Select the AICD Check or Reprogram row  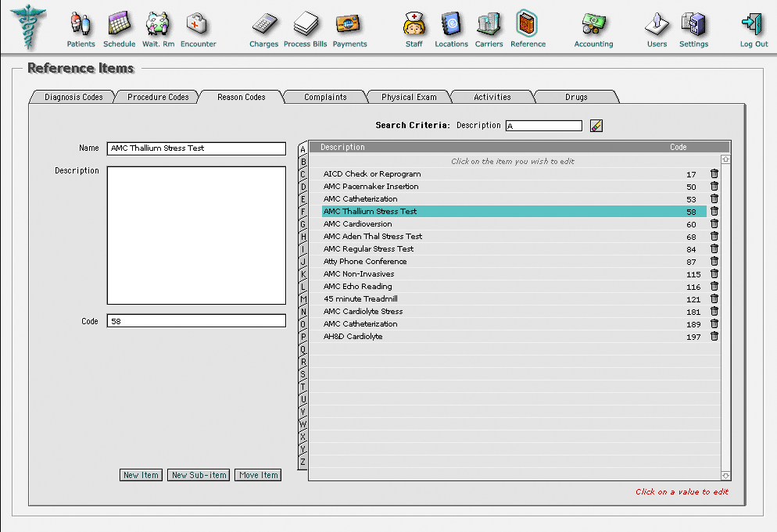[x=514, y=174]
